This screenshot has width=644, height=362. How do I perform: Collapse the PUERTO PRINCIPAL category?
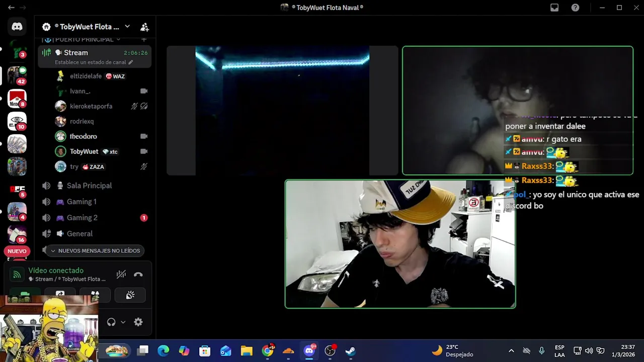[x=84, y=39]
